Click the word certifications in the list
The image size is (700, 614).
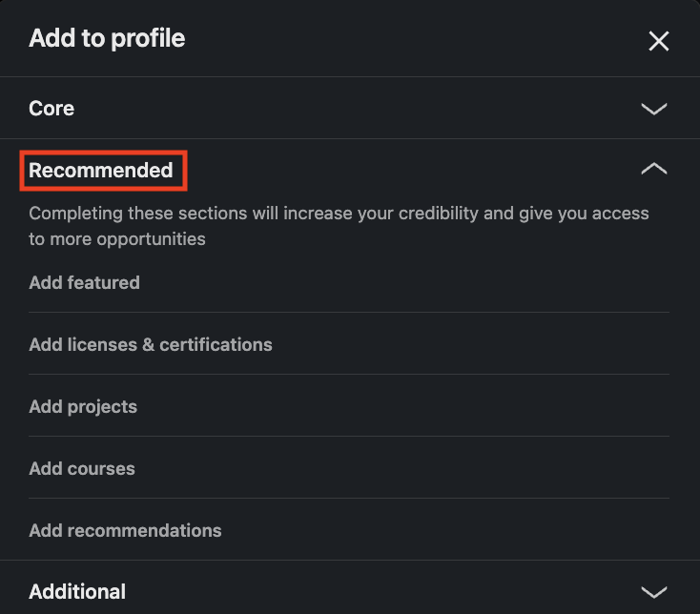(x=216, y=344)
